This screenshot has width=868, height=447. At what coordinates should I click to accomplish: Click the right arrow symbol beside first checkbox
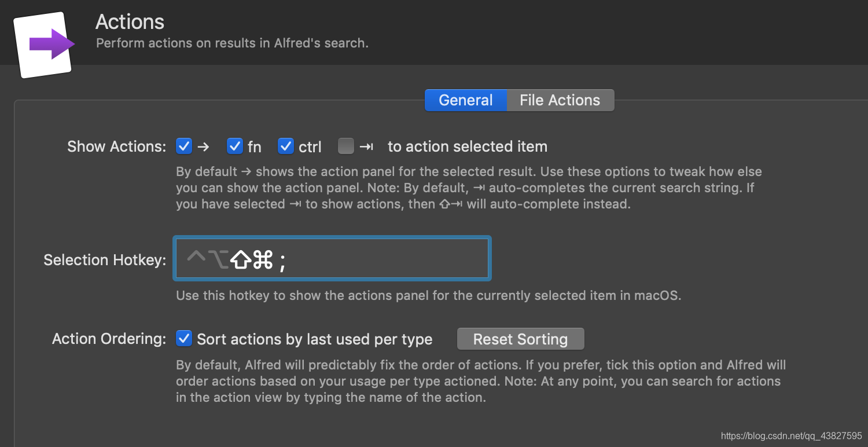pos(203,147)
